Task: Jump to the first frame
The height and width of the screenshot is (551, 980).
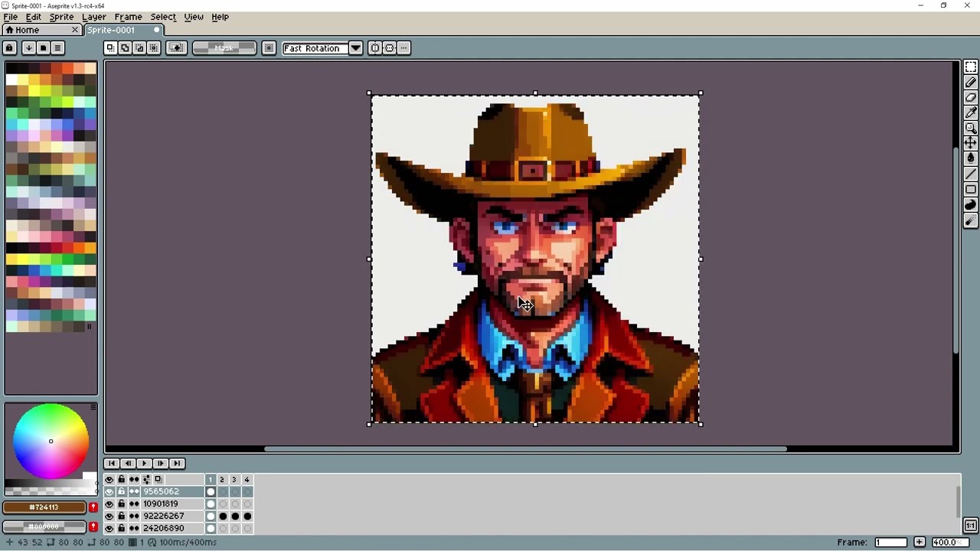Action: (x=111, y=463)
